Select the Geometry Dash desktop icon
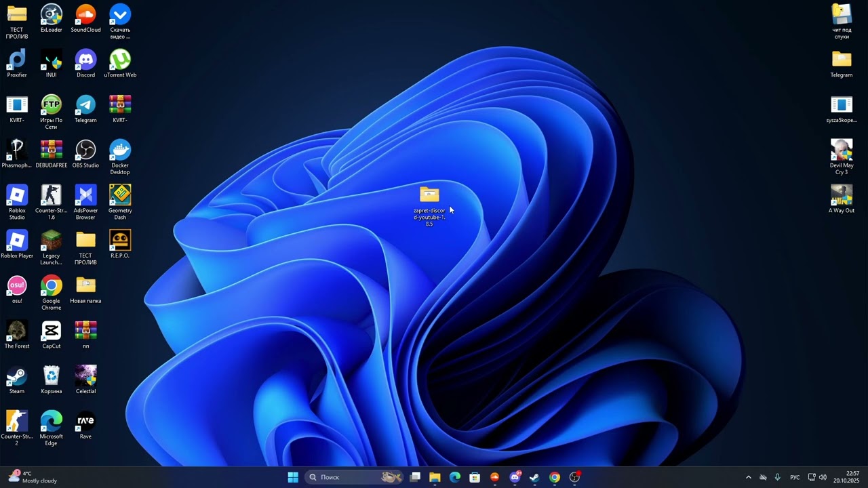This screenshot has height=488, width=868. [x=120, y=202]
